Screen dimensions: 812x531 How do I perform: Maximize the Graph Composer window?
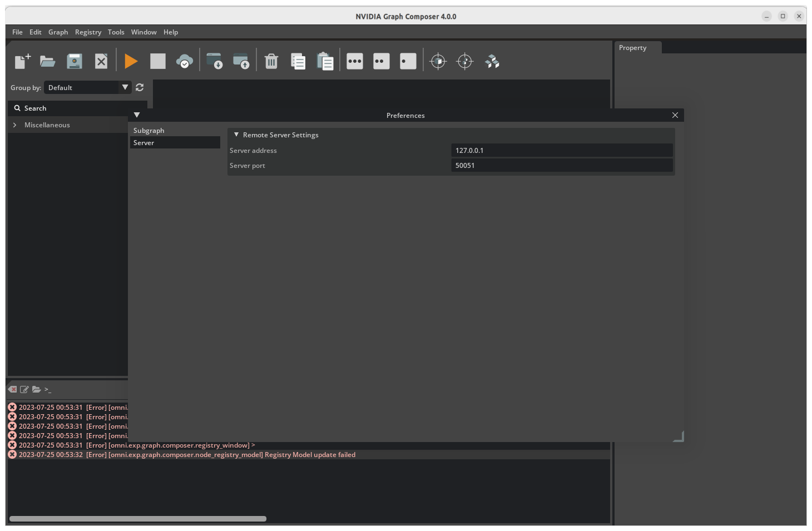[x=783, y=16]
